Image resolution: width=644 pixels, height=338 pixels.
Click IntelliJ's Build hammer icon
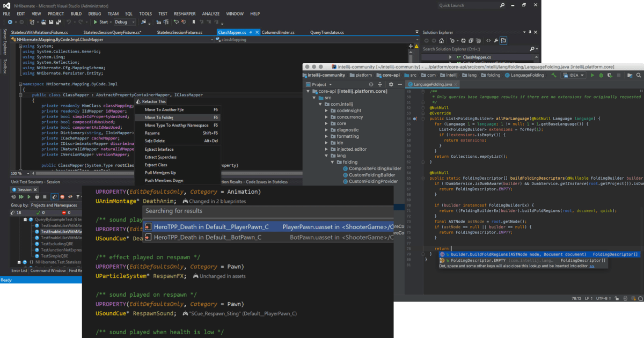click(554, 75)
